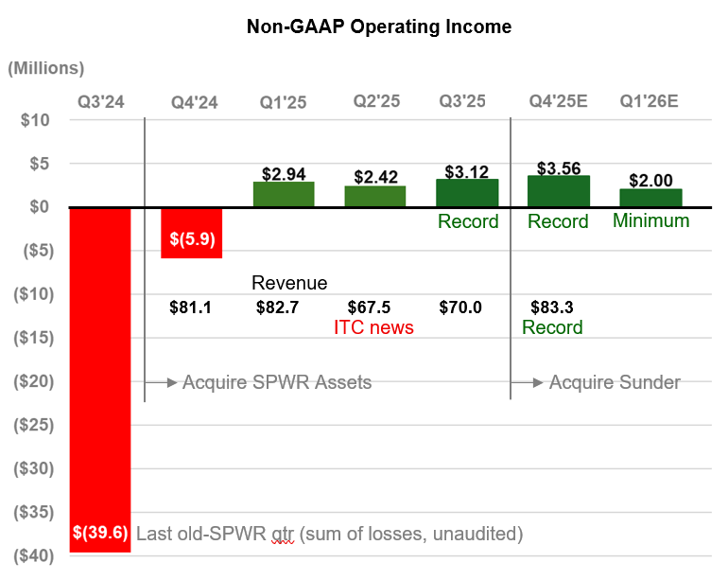Viewport: 728px width, 580px height.
Task: Select the Q3'25 dark green bar
Action: pos(467,194)
